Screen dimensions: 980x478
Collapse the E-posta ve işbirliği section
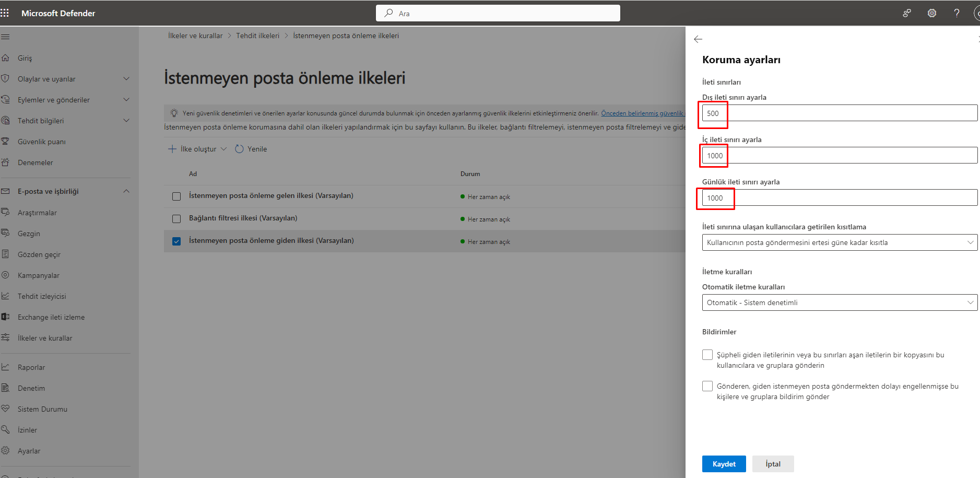(126, 191)
